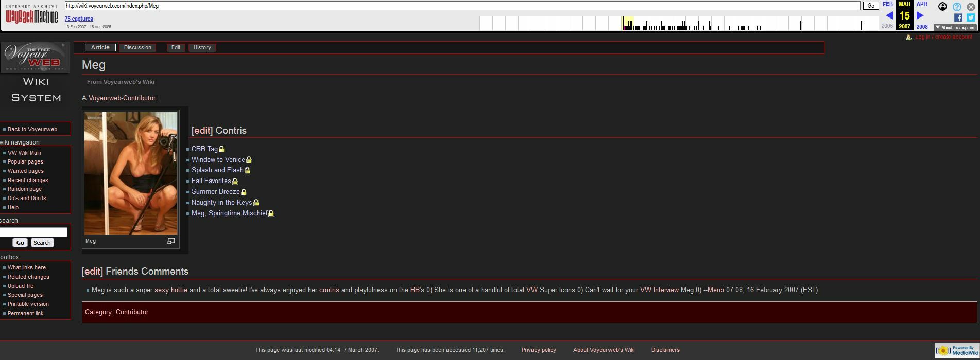Click the Voyeurweb logo
The image size is (980, 360).
(35, 57)
